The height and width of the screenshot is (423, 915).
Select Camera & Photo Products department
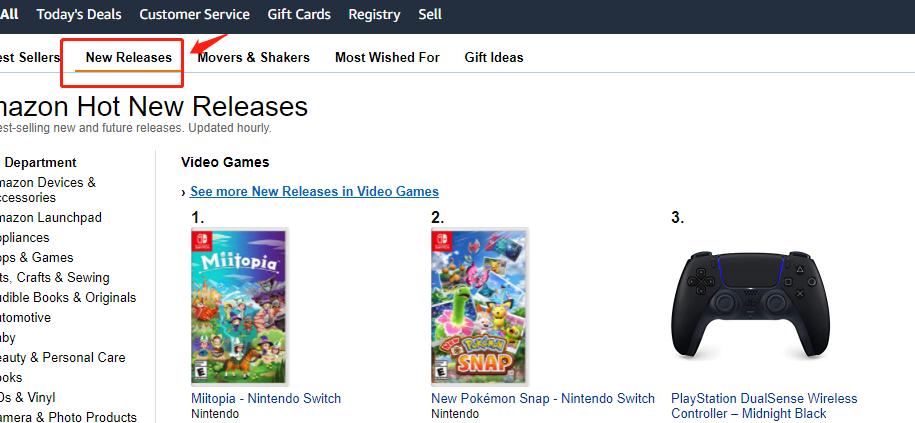pyautogui.click(x=69, y=417)
